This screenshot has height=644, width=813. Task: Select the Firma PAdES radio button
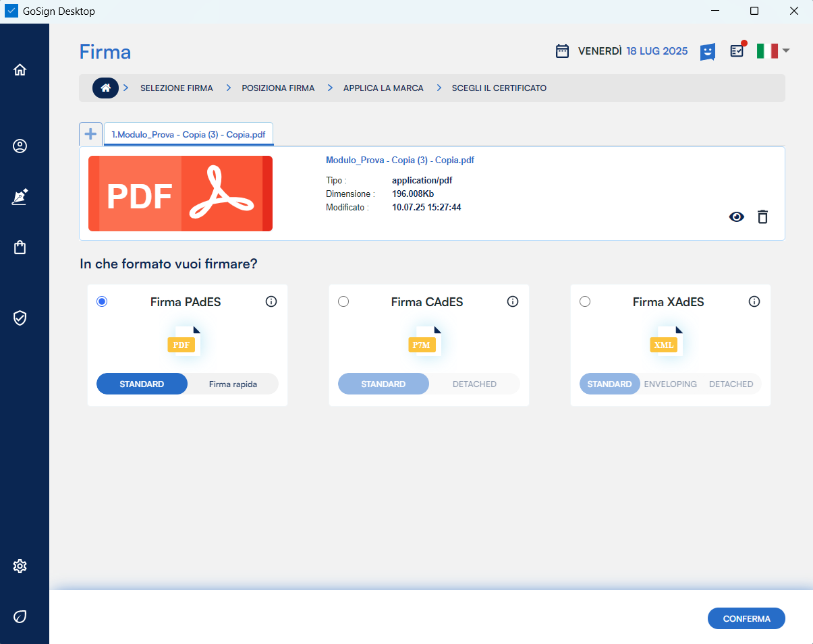(x=102, y=301)
